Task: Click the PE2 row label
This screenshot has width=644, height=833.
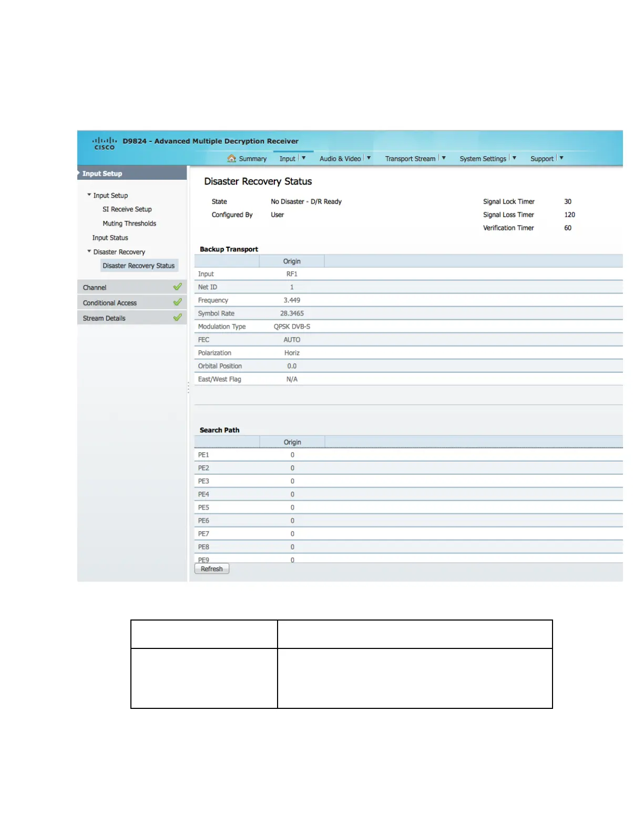Action: 203,468
